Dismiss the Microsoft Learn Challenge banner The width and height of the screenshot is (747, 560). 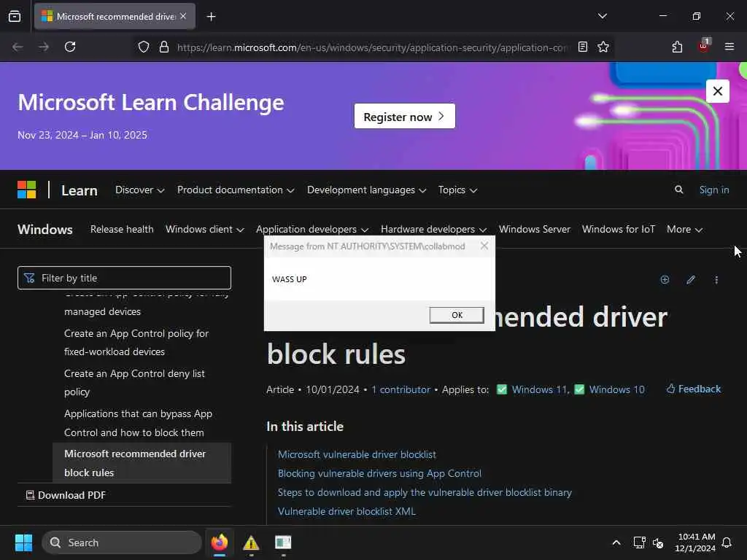pos(718,91)
